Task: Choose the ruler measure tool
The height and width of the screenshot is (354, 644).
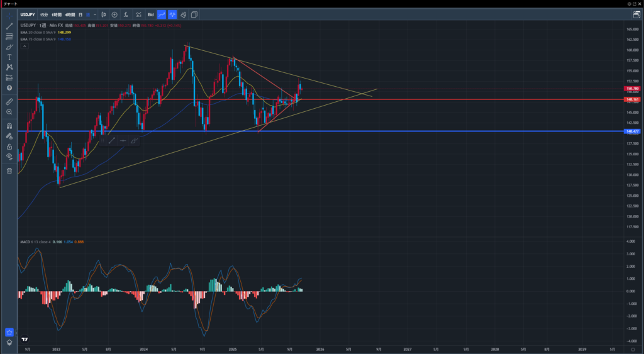Action: pos(9,101)
